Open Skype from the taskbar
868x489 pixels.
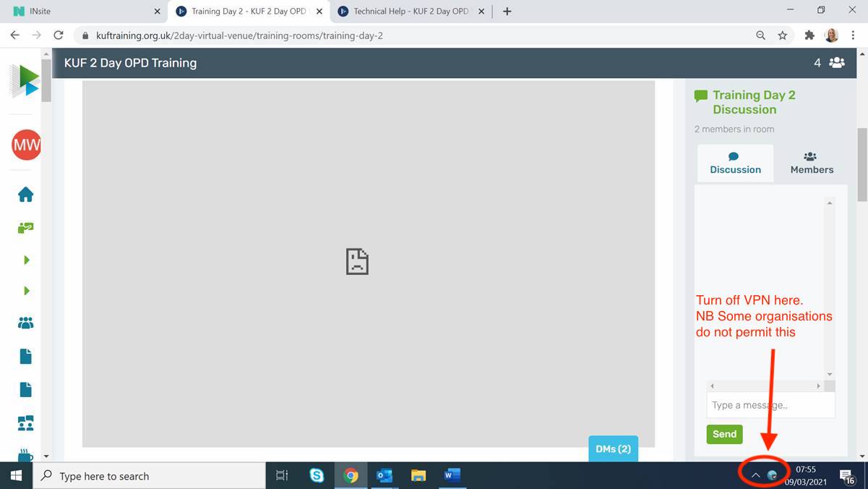coord(317,475)
